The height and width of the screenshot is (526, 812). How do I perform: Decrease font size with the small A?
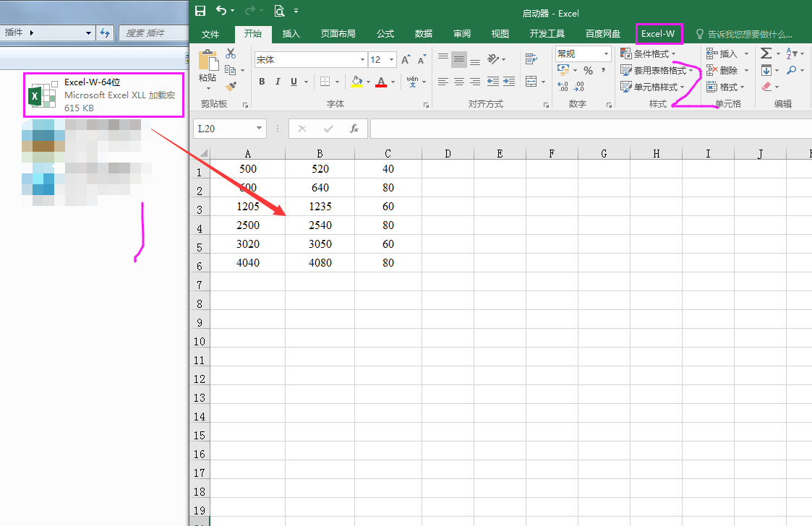coord(422,59)
